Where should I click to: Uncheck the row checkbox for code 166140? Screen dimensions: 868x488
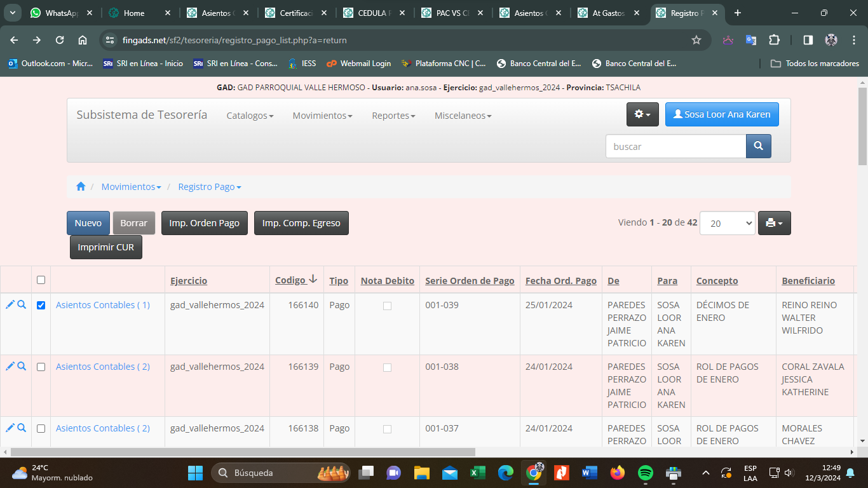41,306
